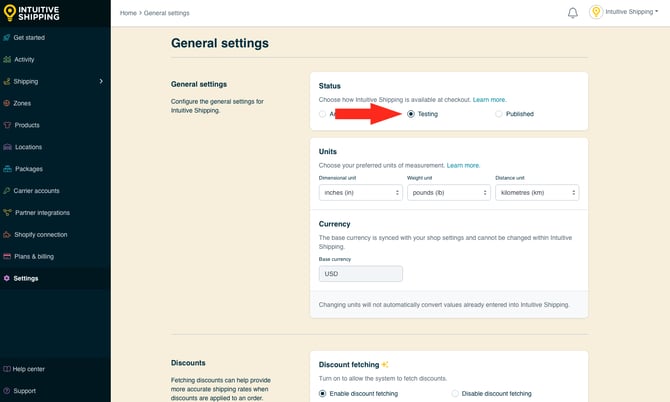Image resolution: width=670 pixels, height=402 pixels.
Task: Click the Currency heading
Action: pyautogui.click(x=335, y=224)
